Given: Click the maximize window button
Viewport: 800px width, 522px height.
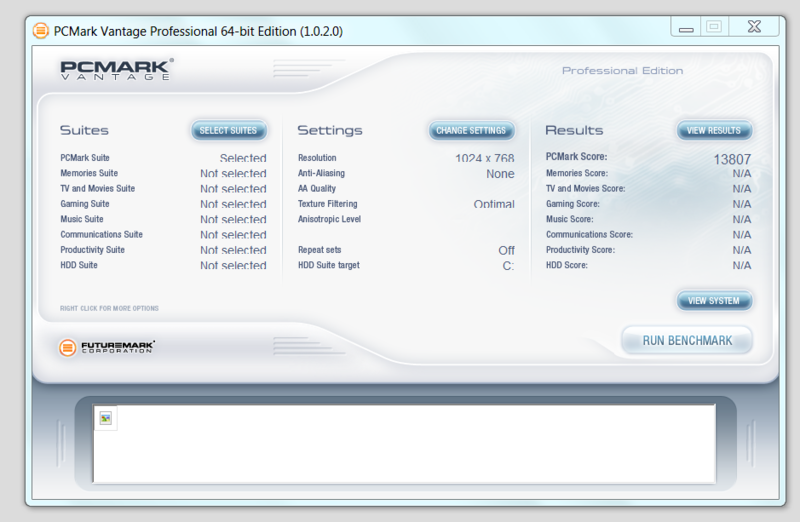Looking at the screenshot, I should pyautogui.click(x=714, y=27).
